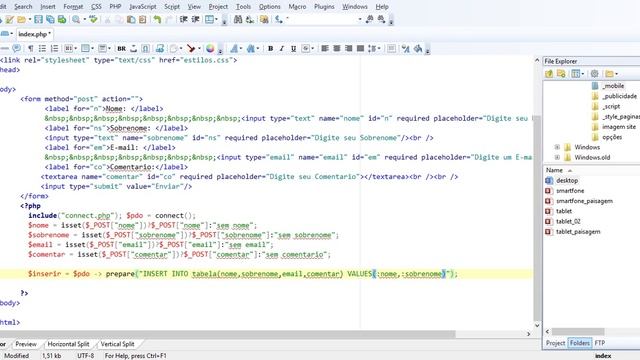
Task: Click the Find binoculars icon
Action: coord(238,19)
